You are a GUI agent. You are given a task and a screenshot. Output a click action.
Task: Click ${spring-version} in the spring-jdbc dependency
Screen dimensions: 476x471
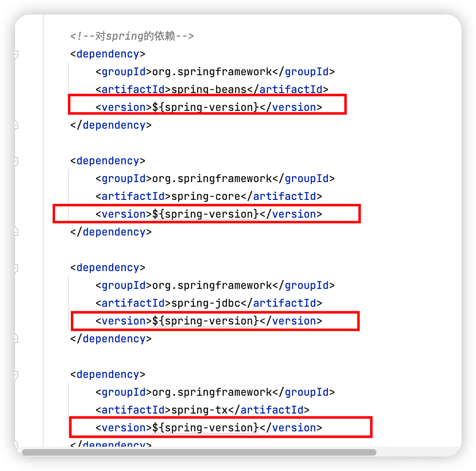(205, 321)
